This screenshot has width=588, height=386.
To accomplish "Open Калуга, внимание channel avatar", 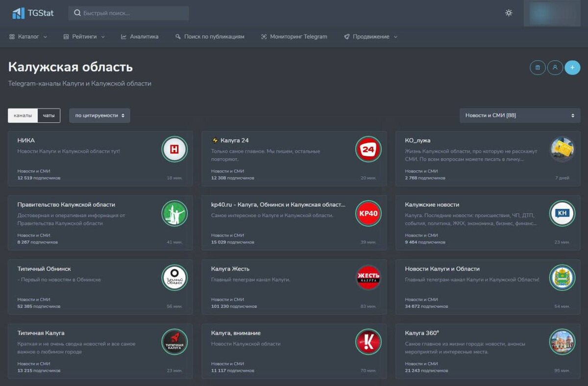I will [368, 342].
